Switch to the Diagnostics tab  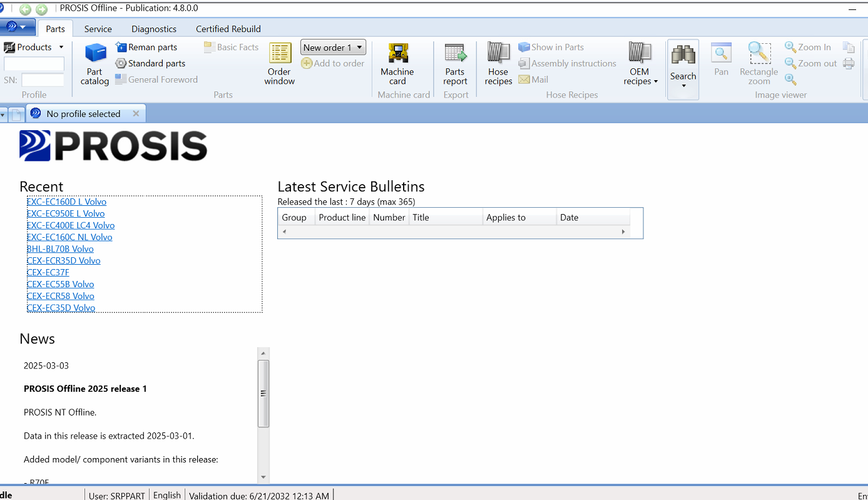tap(154, 29)
